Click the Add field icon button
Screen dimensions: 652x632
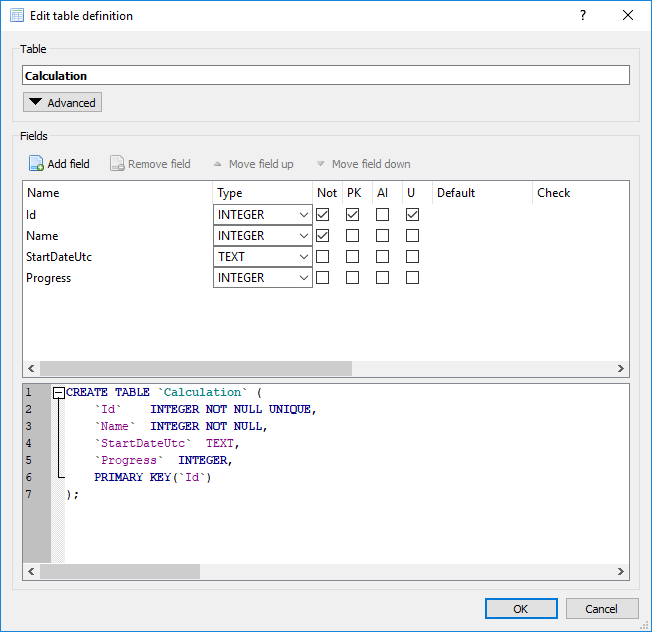click(x=59, y=164)
